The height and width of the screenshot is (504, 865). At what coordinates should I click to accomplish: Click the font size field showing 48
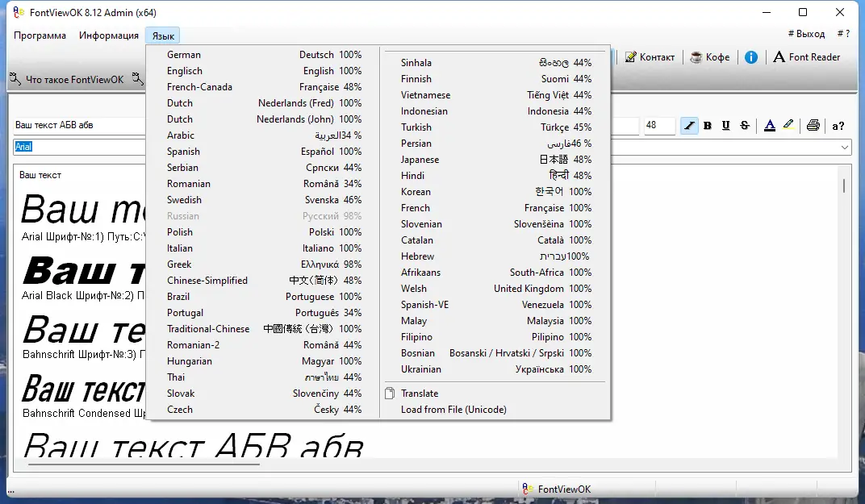pyautogui.click(x=659, y=126)
